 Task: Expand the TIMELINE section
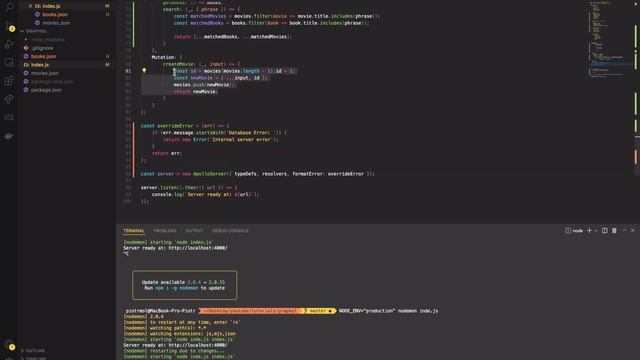36,358
